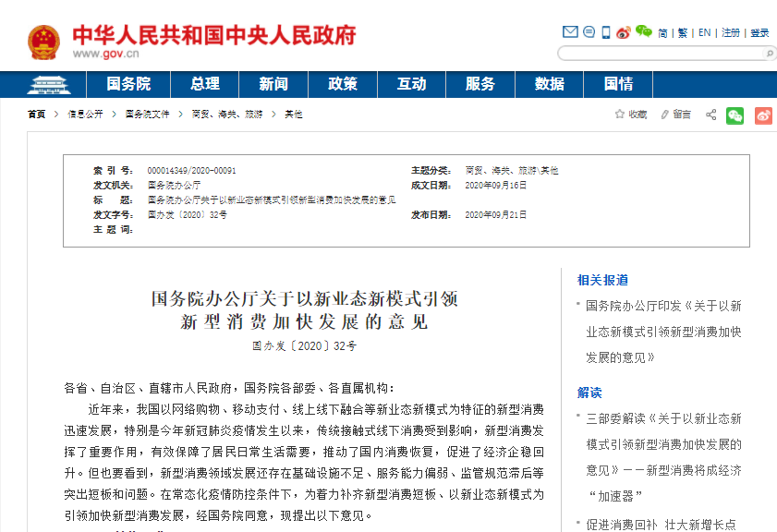Screen dimensions: 777x532
Task: Click the share icon beside 留言
Action: (710, 115)
